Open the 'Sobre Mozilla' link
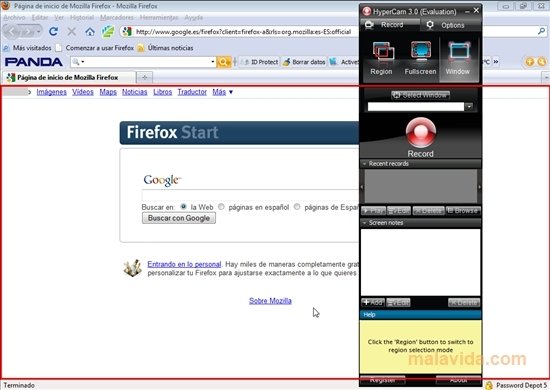Viewport: 550px width, 390px height. coord(270,301)
